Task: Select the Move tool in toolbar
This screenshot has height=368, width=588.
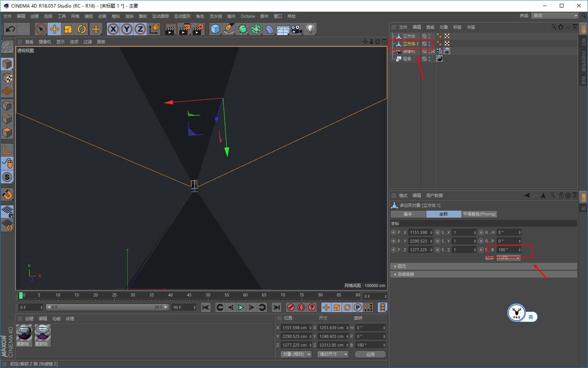Action: 55,29
